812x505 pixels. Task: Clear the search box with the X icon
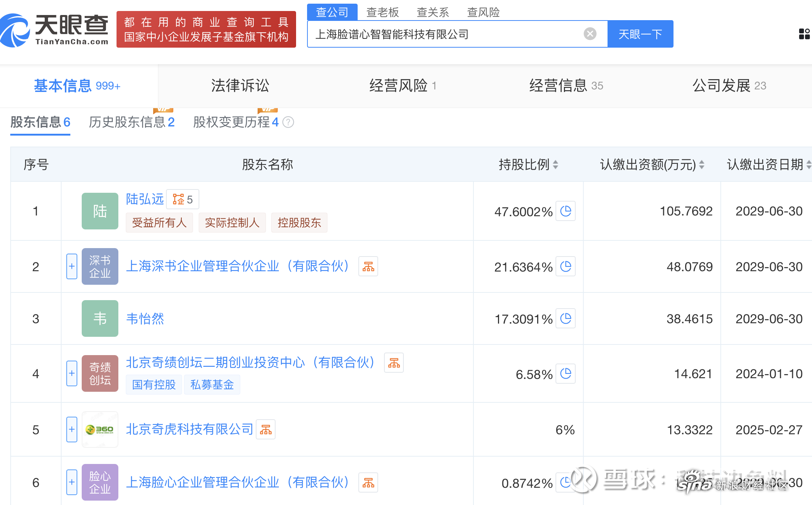click(590, 34)
